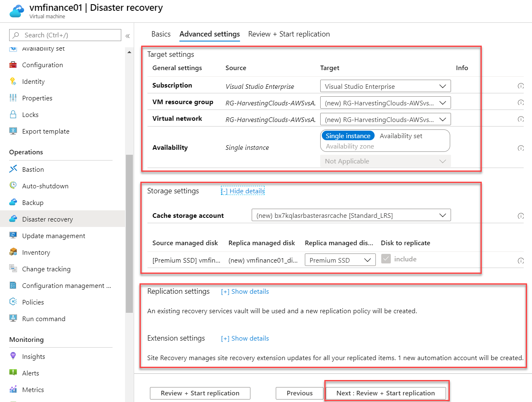This screenshot has width=532, height=402.
Task: Click the Previous button
Action: coord(299,393)
